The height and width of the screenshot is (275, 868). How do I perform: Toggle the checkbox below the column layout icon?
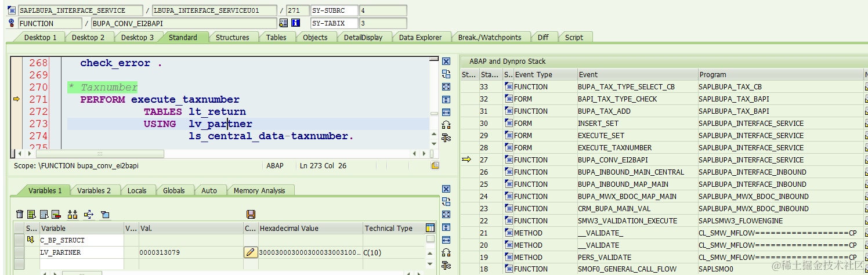[x=430, y=239]
